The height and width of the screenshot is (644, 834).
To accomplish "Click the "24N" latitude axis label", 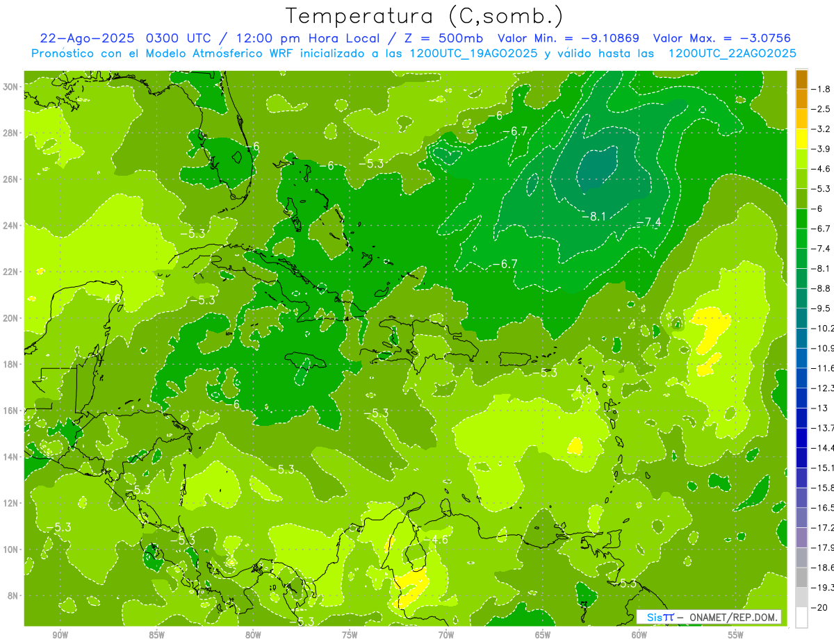I will [x=11, y=225].
